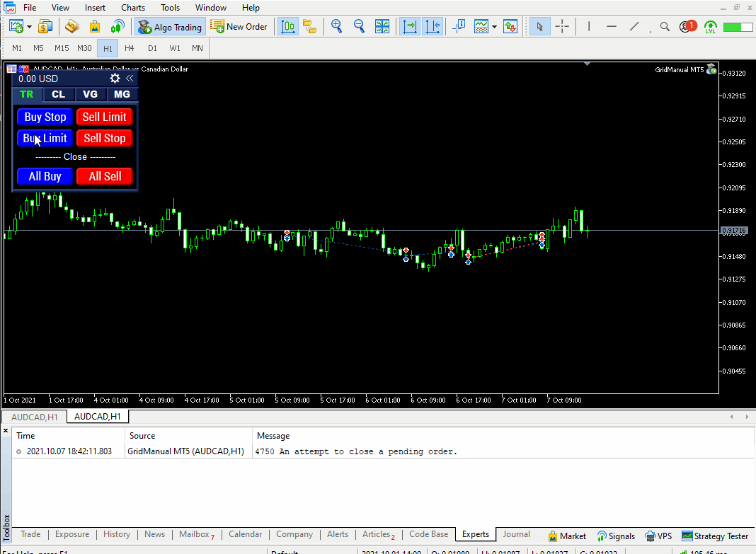Open the Window menu
Viewport: 756px width, 554px height.
pos(211,8)
